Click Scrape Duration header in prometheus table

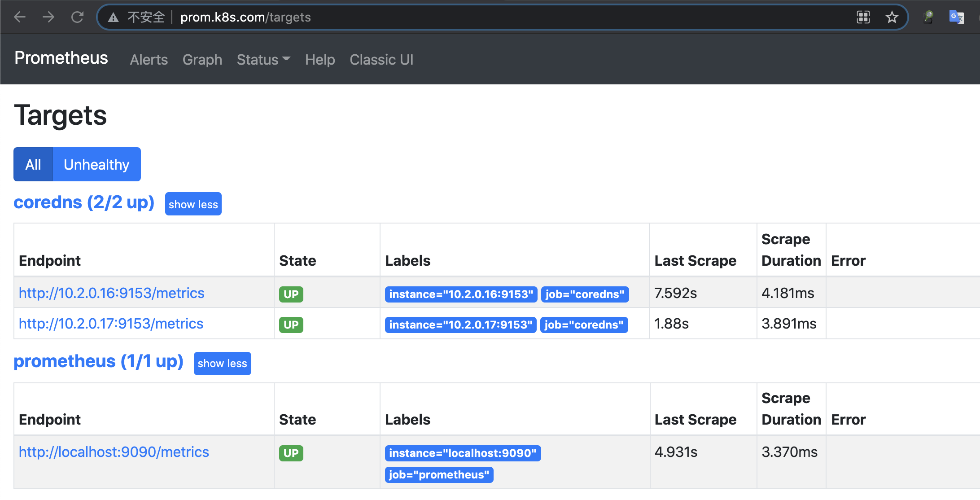click(791, 408)
